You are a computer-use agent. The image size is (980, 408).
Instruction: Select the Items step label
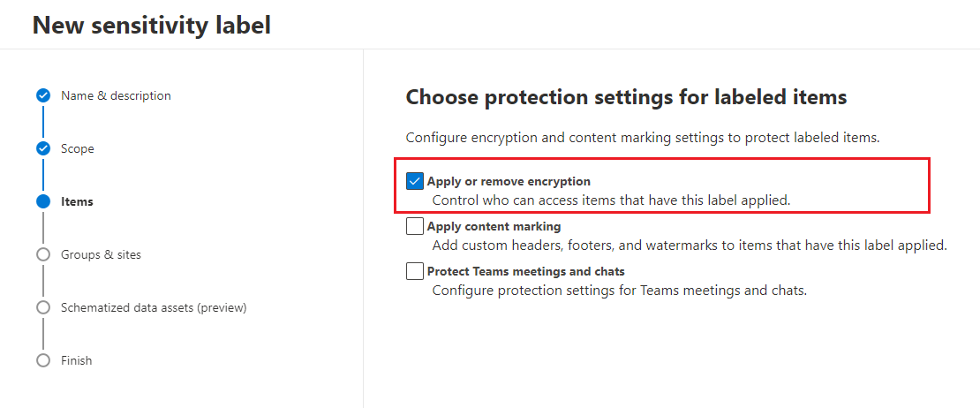point(77,201)
